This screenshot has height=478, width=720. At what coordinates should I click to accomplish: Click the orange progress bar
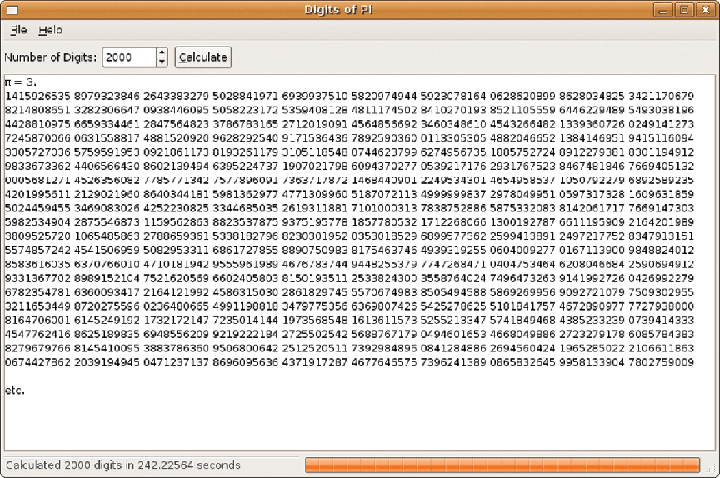pos(502,465)
